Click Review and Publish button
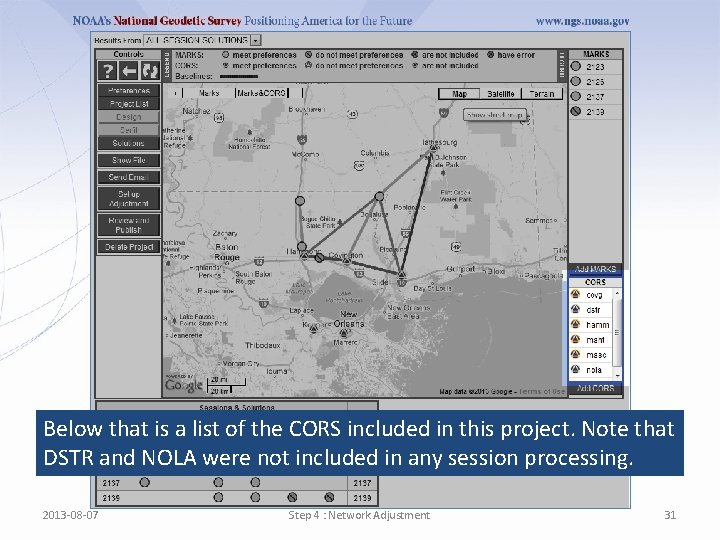 (129, 225)
